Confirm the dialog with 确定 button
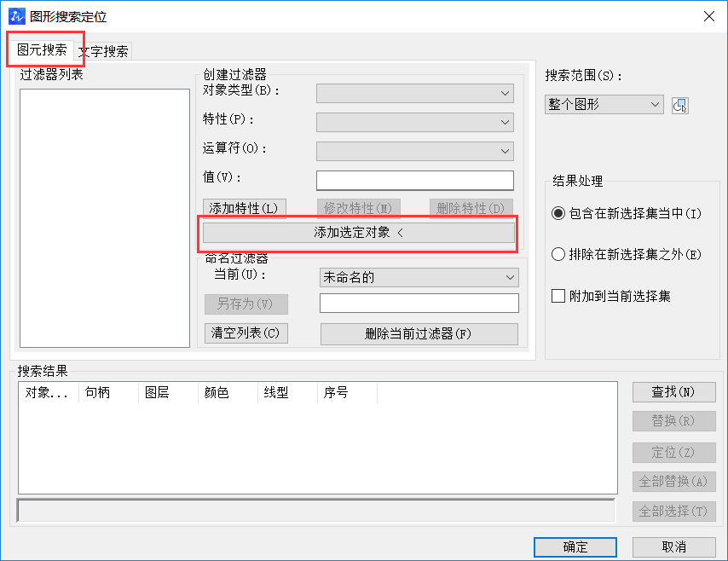728x561 pixels. point(575,547)
